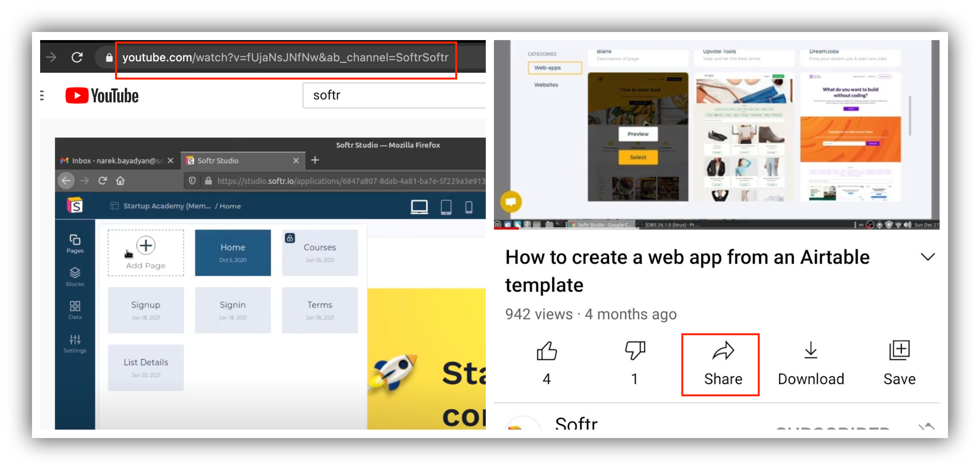
Task: Open the Courses page tile
Action: pyautogui.click(x=320, y=252)
